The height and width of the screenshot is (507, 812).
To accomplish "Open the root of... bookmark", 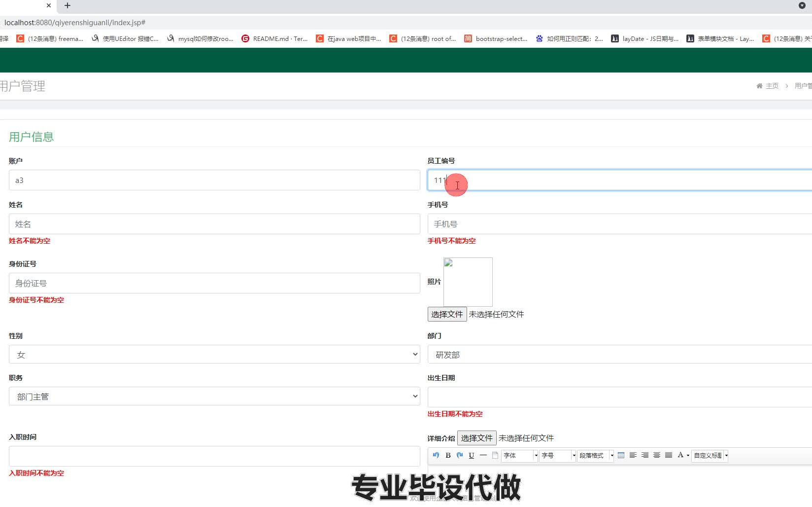I will click(x=423, y=38).
